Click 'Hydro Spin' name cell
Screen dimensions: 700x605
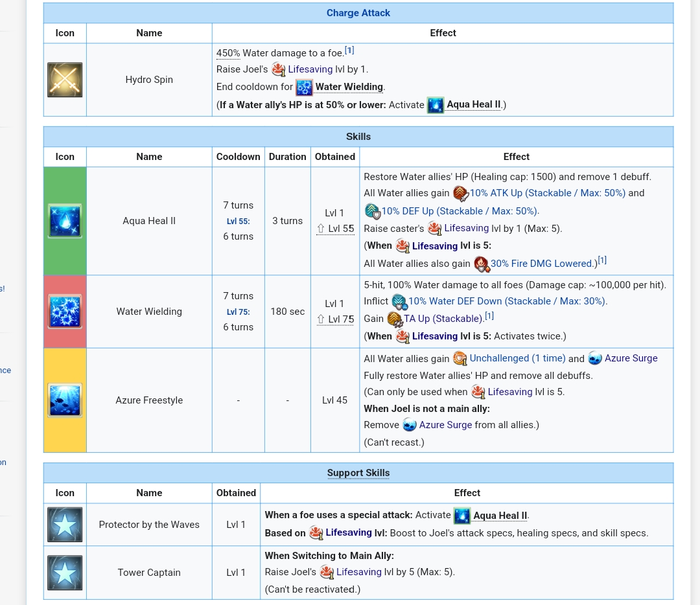[x=149, y=80]
